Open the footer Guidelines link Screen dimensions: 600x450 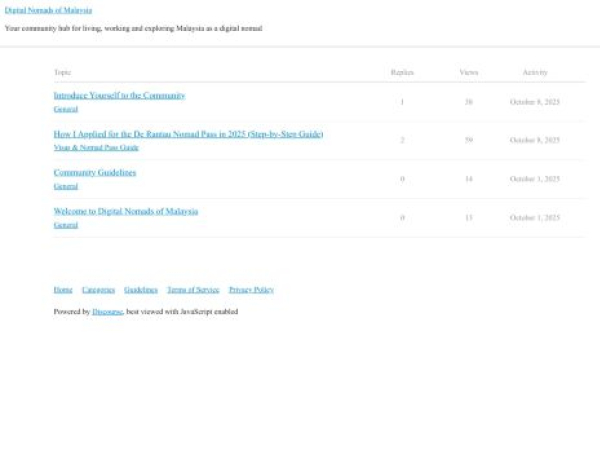coord(141,289)
